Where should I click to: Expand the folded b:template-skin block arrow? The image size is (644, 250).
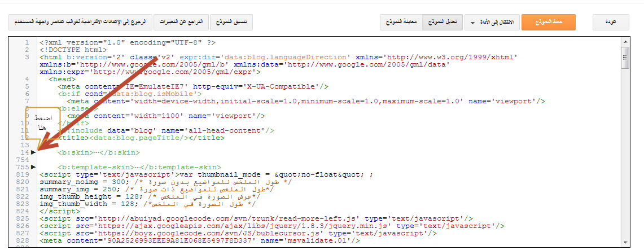[33, 167]
